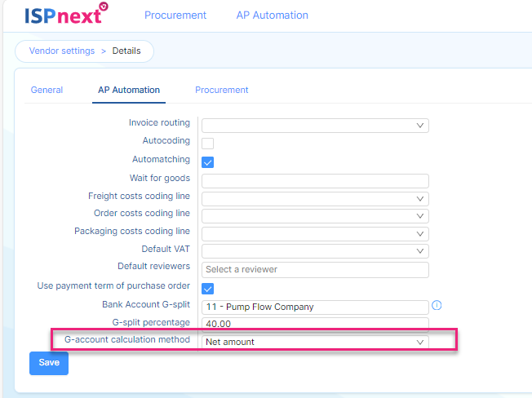Viewport: 532px width, 398px height.
Task: Go back to Vendor settings breadcrumb
Action: pos(62,51)
